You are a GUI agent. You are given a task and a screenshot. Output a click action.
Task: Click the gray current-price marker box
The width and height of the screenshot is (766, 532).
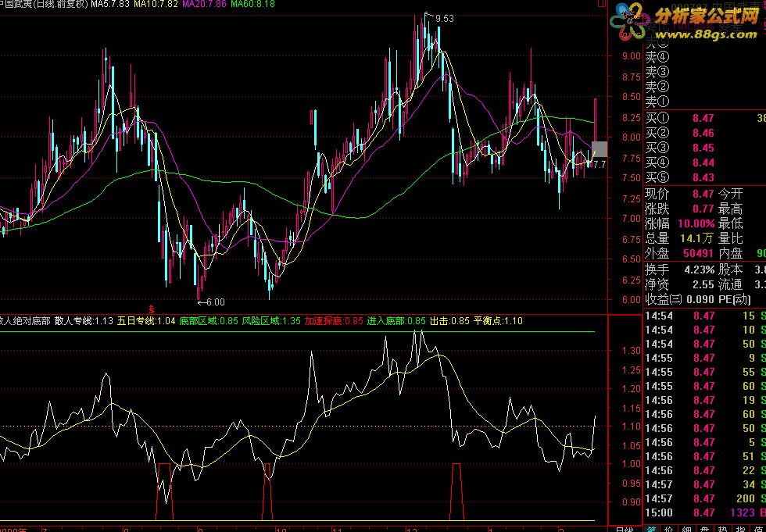pyautogui.click(x=600, y=149)
